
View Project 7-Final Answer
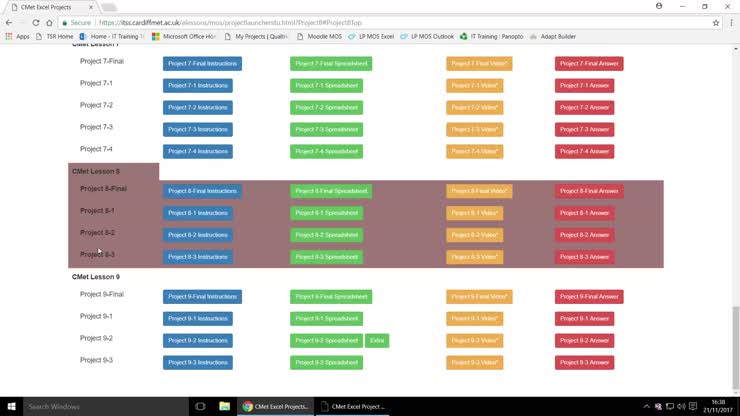coord(589,64)
